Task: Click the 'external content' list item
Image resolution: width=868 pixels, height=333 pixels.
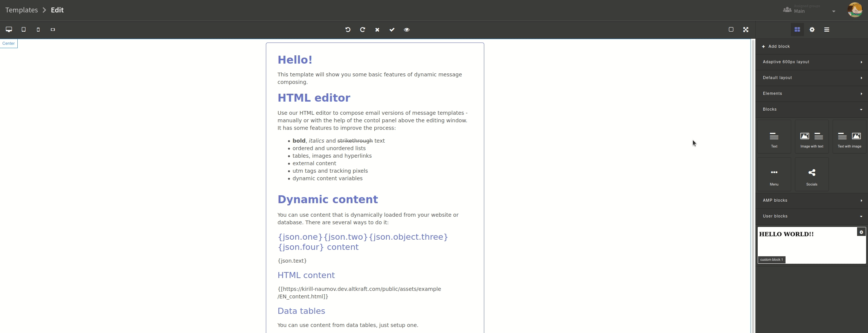Action: point(314,163)
